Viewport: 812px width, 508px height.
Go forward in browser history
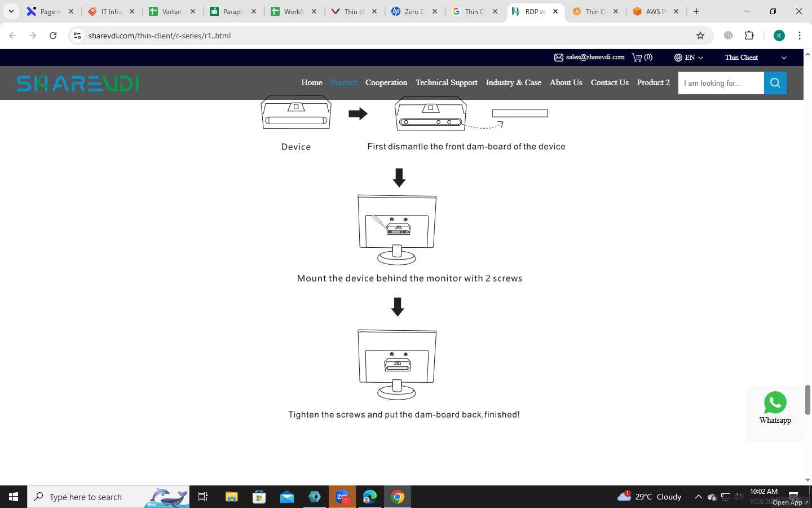pyautogui.click(x=33, y=36)
